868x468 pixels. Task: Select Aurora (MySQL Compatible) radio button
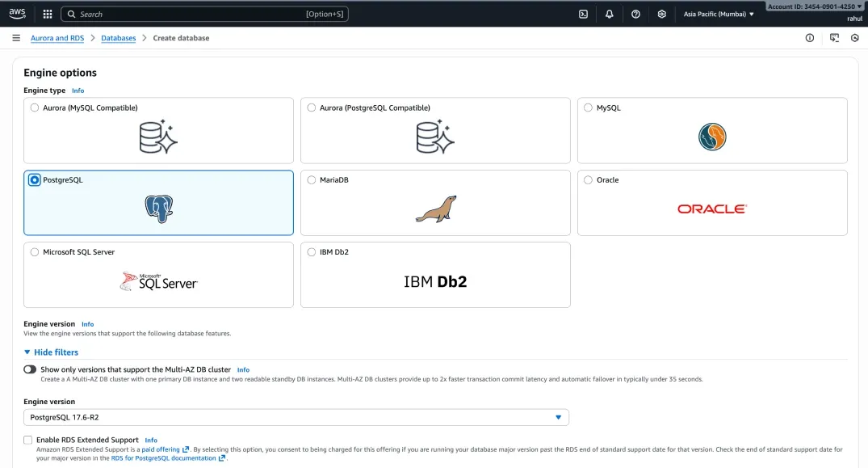pos(35,108)
